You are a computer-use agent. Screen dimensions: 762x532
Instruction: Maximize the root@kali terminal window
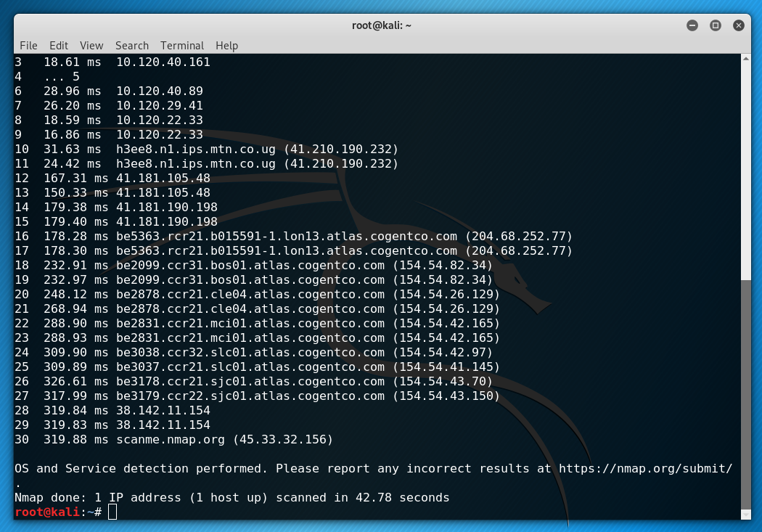click(x=716, y=25)
